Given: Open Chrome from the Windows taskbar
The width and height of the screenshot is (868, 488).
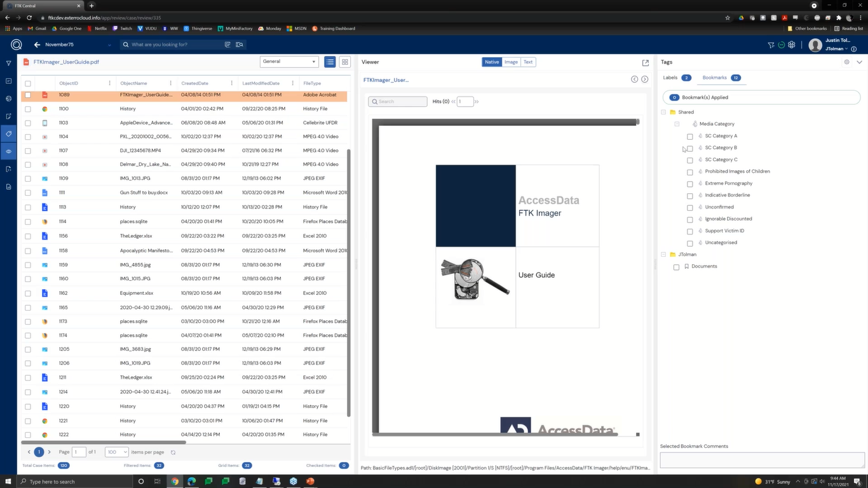Looking at the screenshot, I should pos(175,481).
